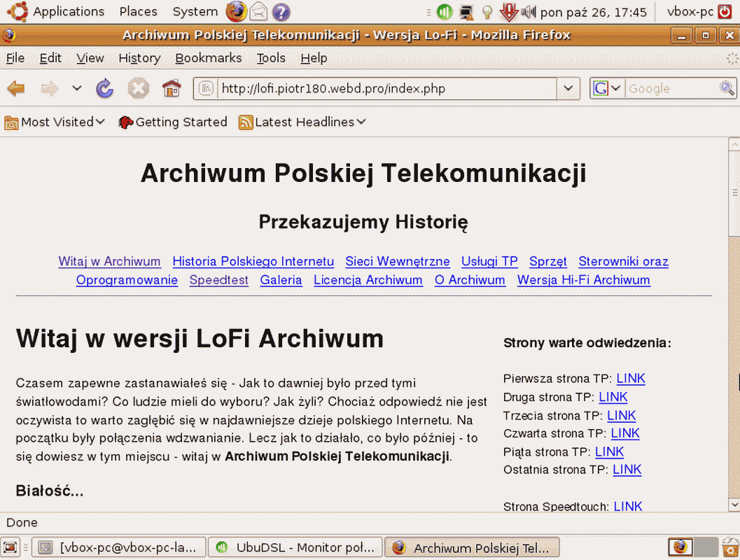Expand the URL bar history dropdown
This screenshot has width=740, height=560.
568,88
